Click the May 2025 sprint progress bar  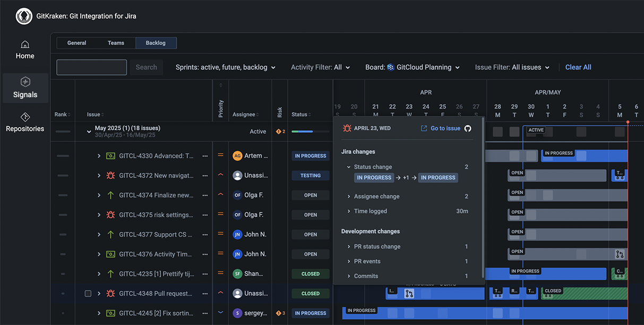[x=310, y=131]
